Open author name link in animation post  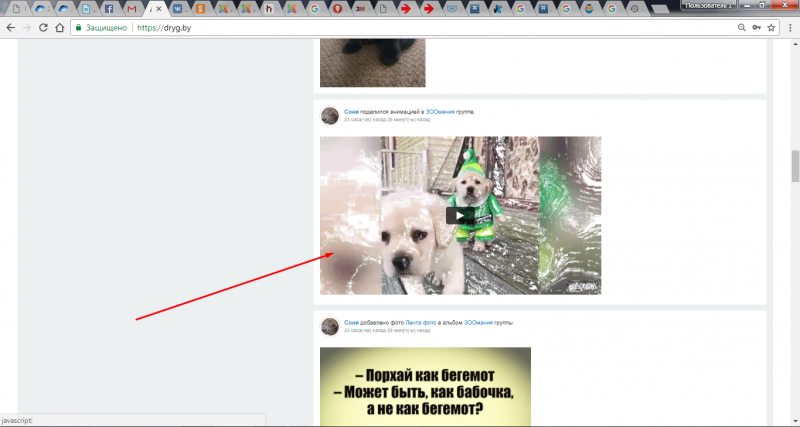[x=350, y=111]
